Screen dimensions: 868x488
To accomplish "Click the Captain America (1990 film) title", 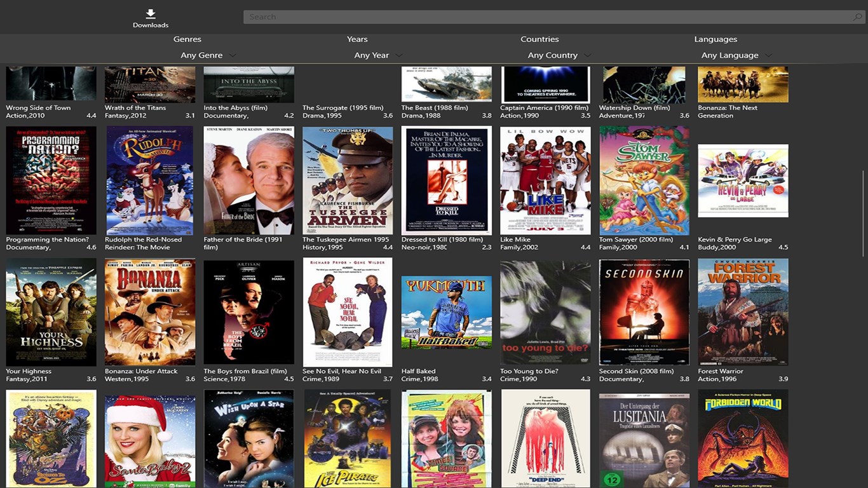I will point(545,108).
